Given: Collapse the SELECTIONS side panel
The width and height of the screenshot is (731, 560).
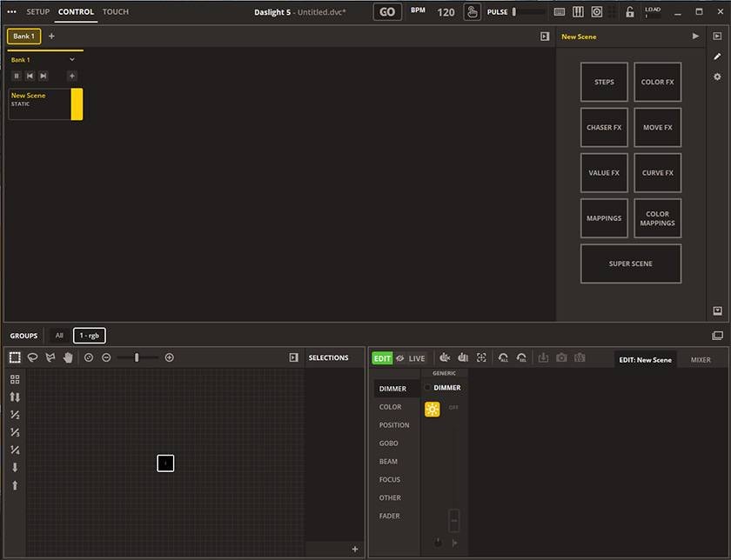Looking at the screenshot, I should [294, 357].
